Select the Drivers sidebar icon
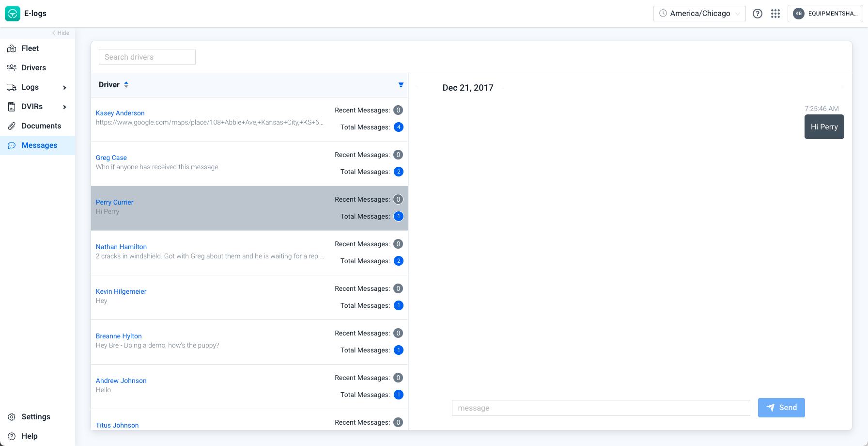This screenshot has width=868, height=446. pos(12,67)
